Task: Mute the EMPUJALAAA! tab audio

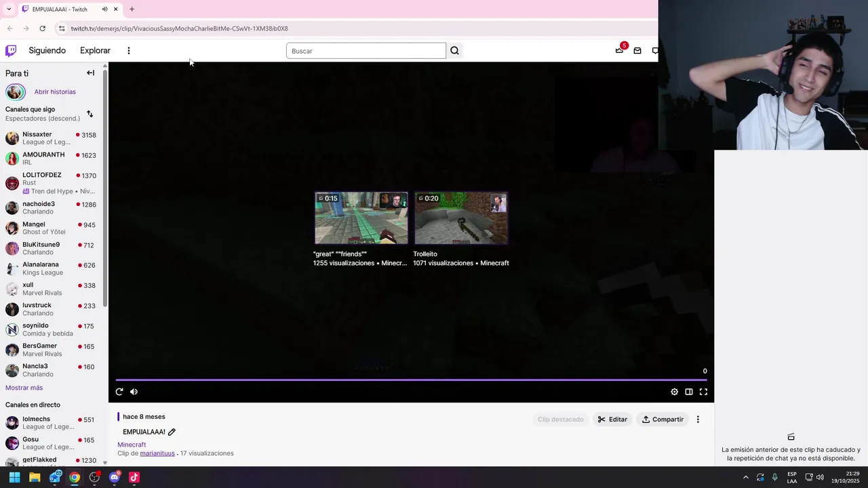Action: [x=104, y=9]
